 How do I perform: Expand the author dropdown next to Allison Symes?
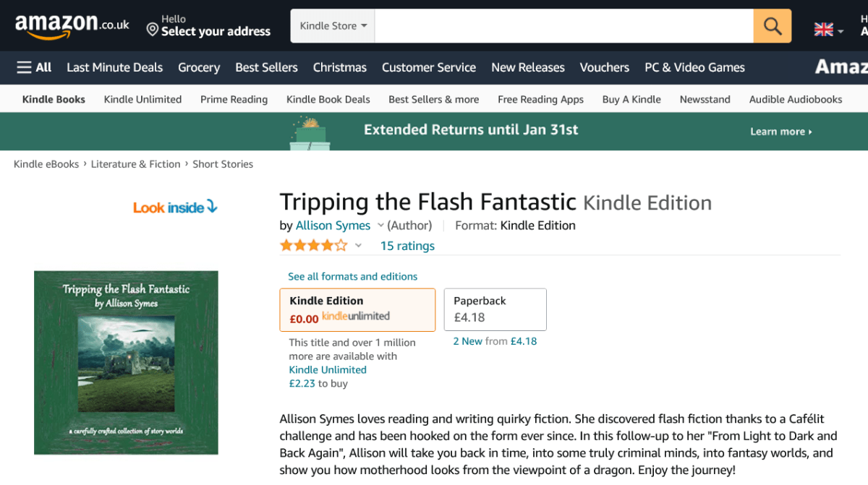(381, 226)
